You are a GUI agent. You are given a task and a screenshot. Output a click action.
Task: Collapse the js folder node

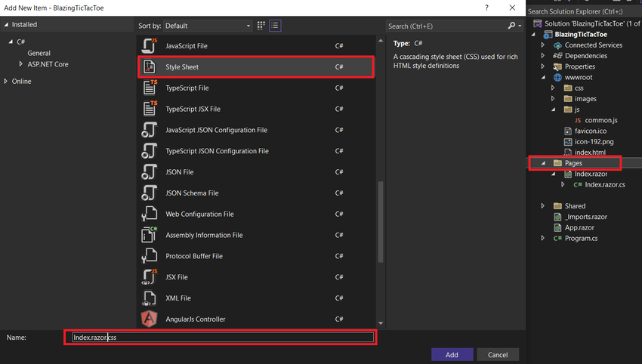(554, 110)
